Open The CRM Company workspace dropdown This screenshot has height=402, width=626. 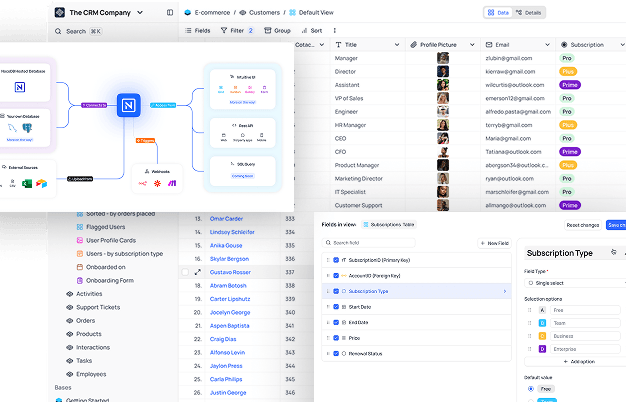140,12
